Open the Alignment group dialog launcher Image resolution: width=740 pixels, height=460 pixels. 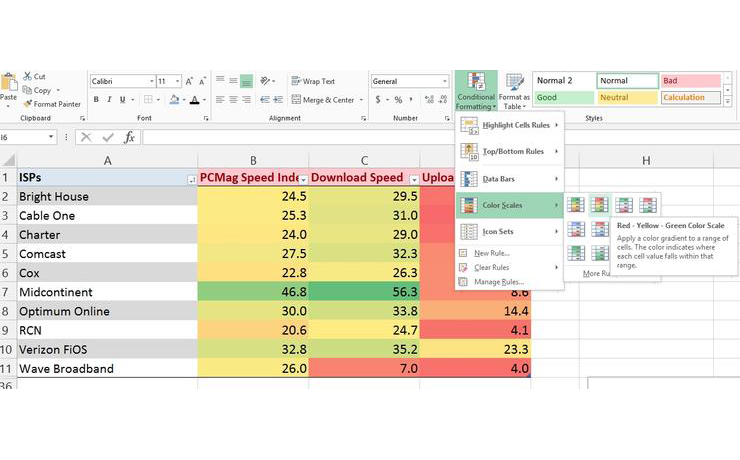[x=363, y=118]
